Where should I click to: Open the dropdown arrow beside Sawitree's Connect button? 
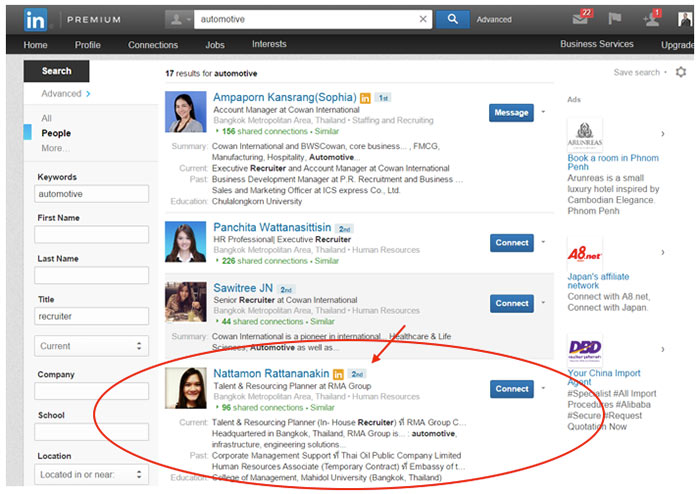point(543,303)
